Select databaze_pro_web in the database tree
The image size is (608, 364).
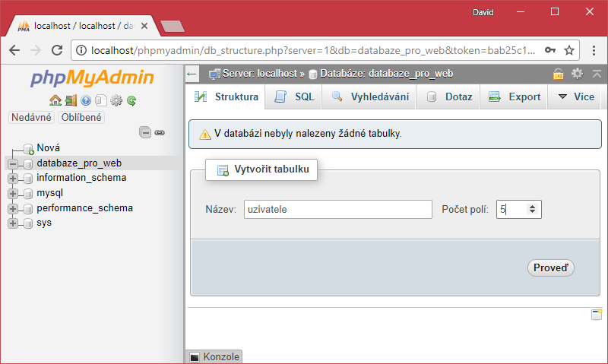(79, 163)
